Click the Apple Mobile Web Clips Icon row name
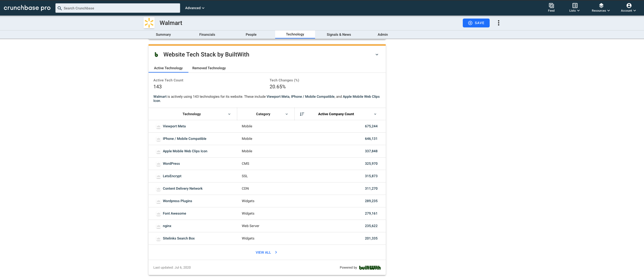 [185, 151]
